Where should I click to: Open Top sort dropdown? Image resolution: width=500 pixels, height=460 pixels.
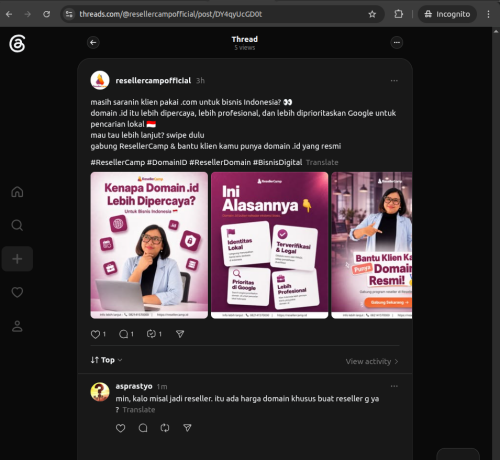pyautogui.click(x=106, y=360)
